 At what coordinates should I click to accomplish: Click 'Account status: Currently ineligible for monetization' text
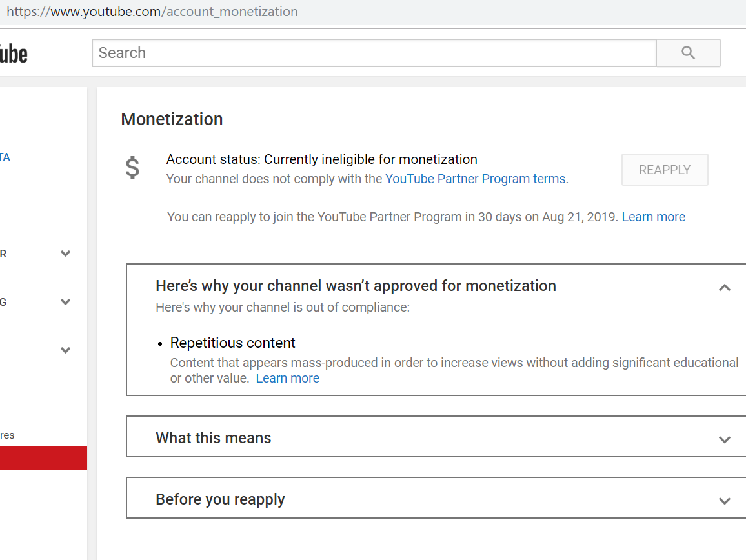point(321,159)
